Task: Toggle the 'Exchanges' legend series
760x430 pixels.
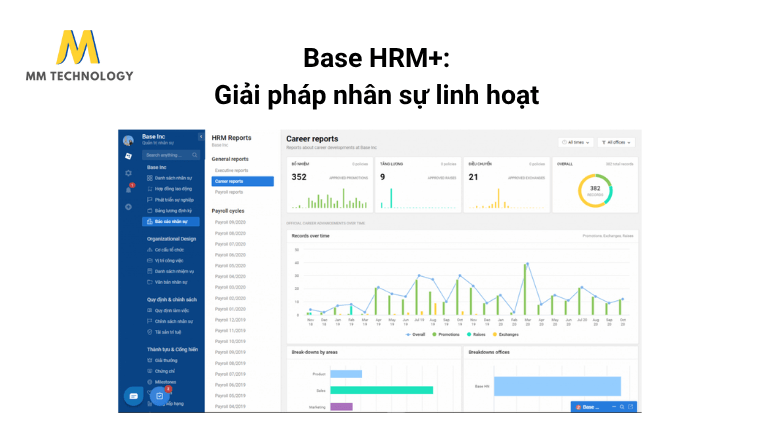Action: point(506,334)
